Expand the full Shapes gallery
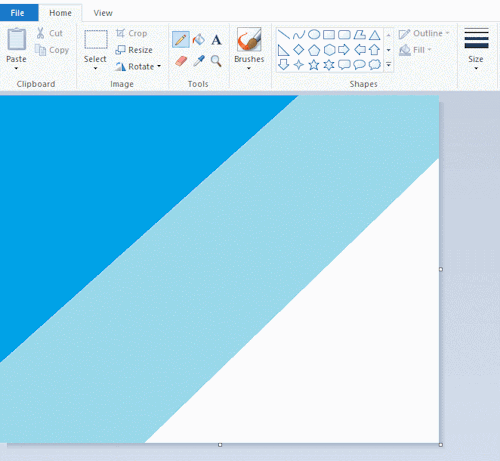 (389, 65)
